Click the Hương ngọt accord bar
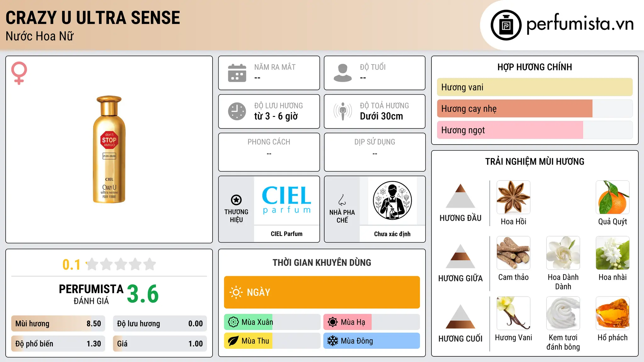The image size is (644, 362). 535,130
